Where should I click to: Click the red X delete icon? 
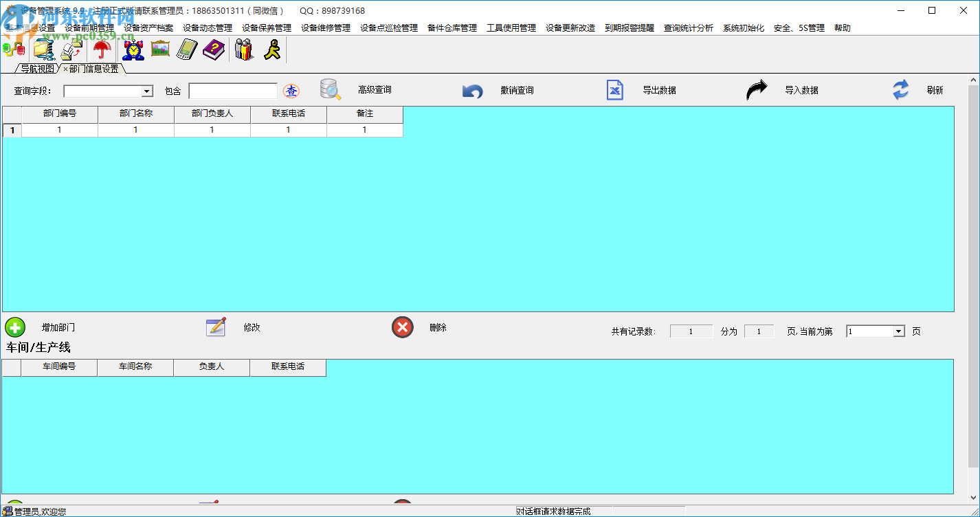(403, 327)
